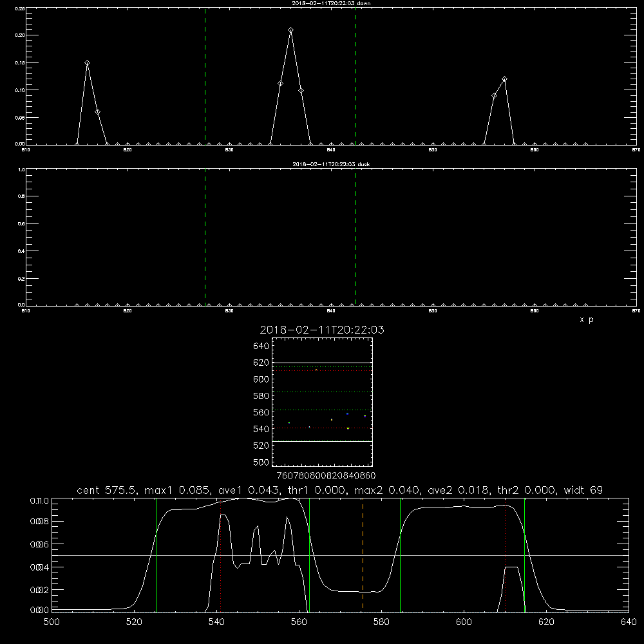644x644 pixels.
Task: Click the '520' y-axis label of small center plot
Action: [261, 446]
